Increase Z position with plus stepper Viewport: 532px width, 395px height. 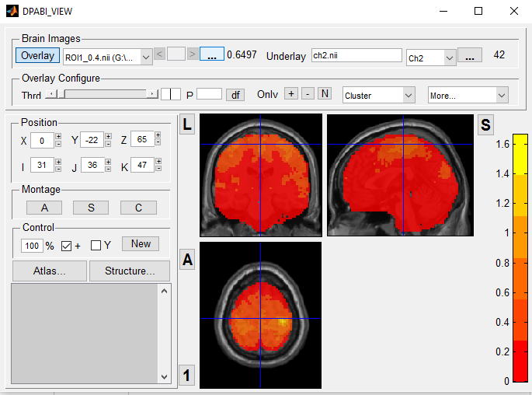[x=158, y=135]
